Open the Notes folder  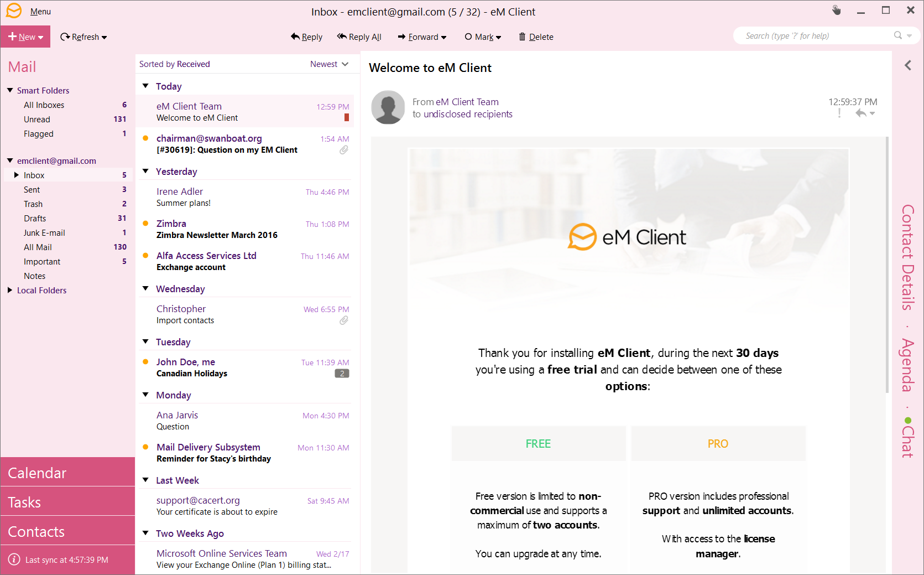(68, 276)
